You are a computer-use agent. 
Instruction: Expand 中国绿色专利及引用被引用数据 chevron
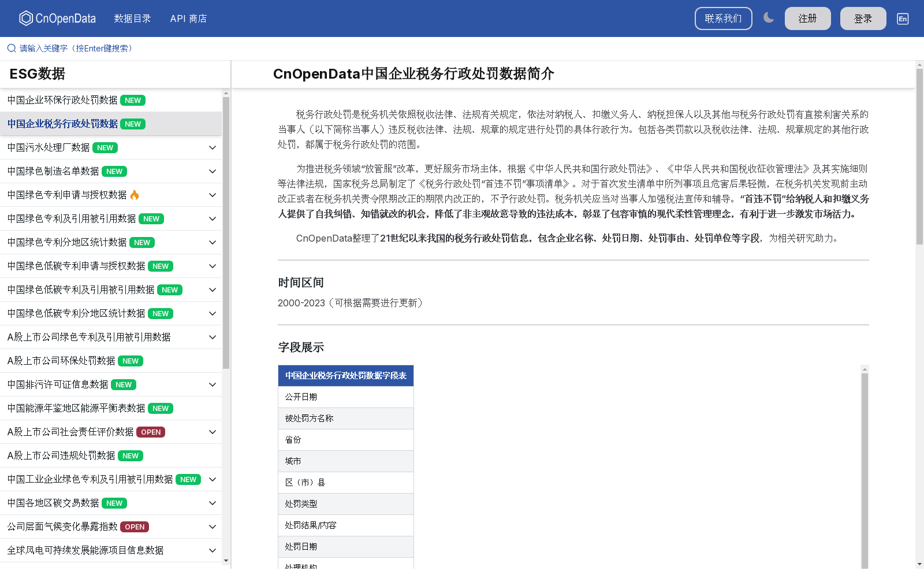pyautogui.click(x=212, y=218)
